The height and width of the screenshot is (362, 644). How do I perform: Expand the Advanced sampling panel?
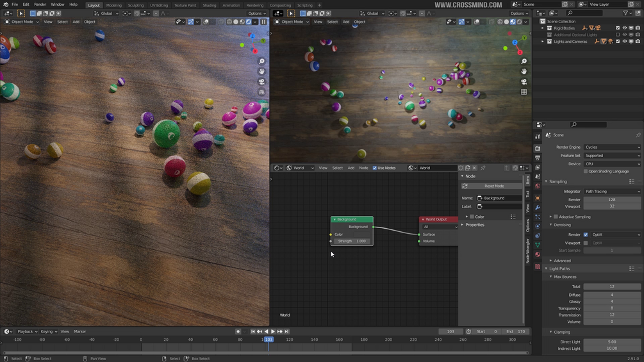coord(551,261)
